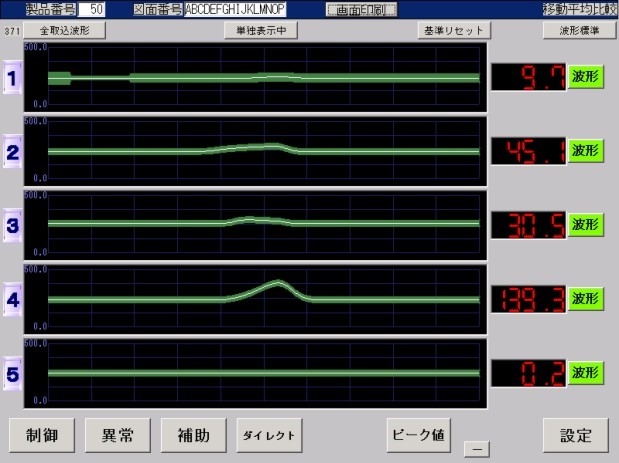Click the 波形 button beside 30.5 reading
The width and height of the screenshot is (619, 463).
[586, 225]
